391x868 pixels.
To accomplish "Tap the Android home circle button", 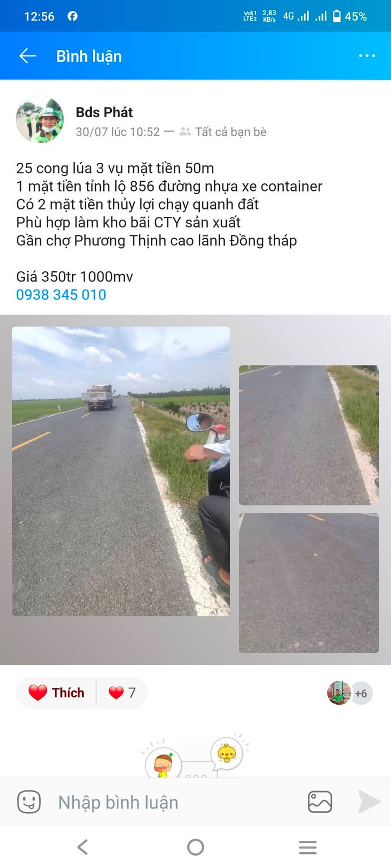I will (195, 847).
